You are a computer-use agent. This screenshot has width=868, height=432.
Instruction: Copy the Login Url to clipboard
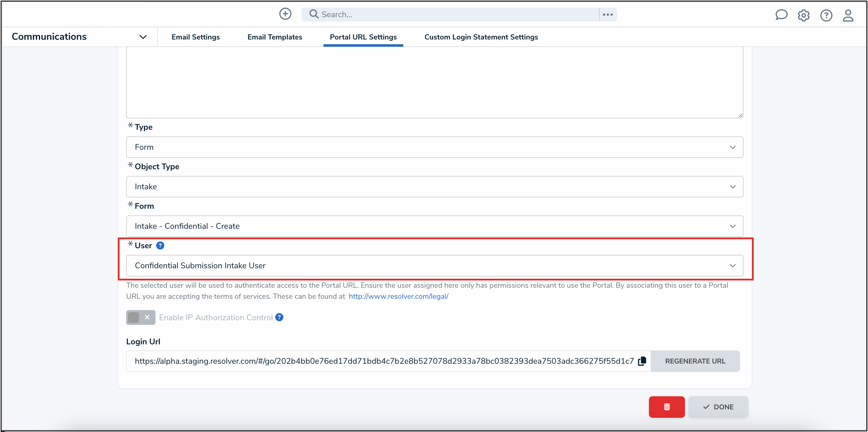click(642, 361)
